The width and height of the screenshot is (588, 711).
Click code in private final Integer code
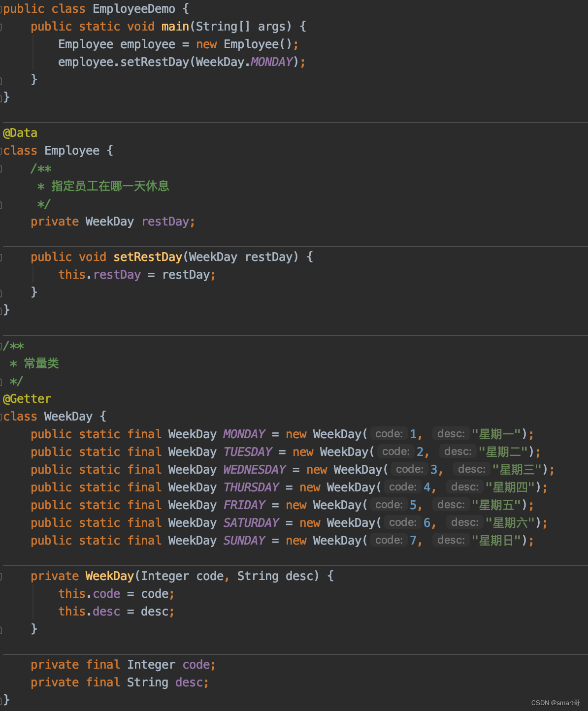click(x=196, y=665)
